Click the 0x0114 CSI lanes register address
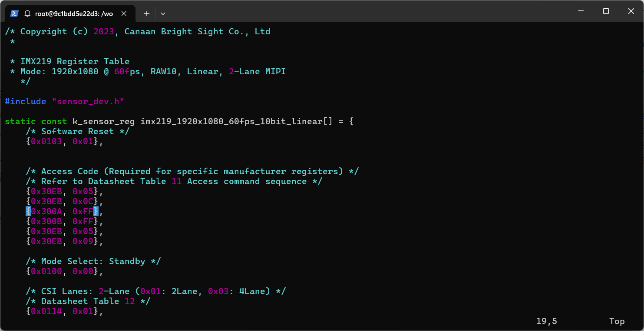Viewport: 644px width, 331px height. pos(46,311)
